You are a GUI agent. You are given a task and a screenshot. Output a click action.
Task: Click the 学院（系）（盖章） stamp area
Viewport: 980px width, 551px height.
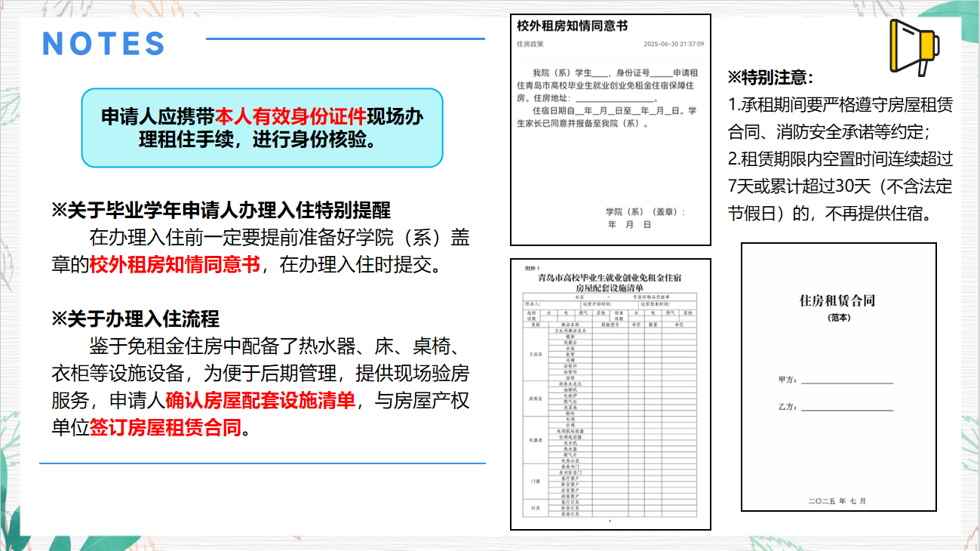(x=644, y=212)
